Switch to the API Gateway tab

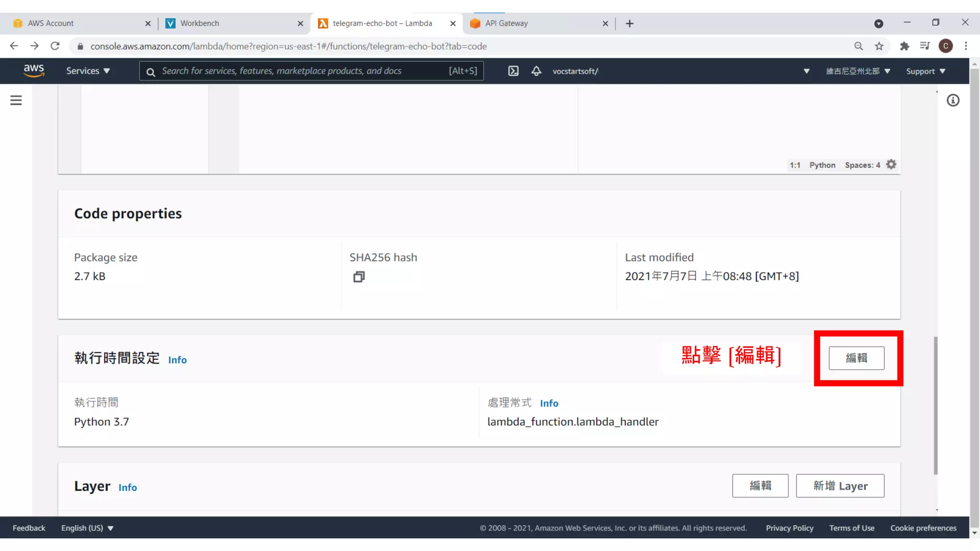[506, 23]
